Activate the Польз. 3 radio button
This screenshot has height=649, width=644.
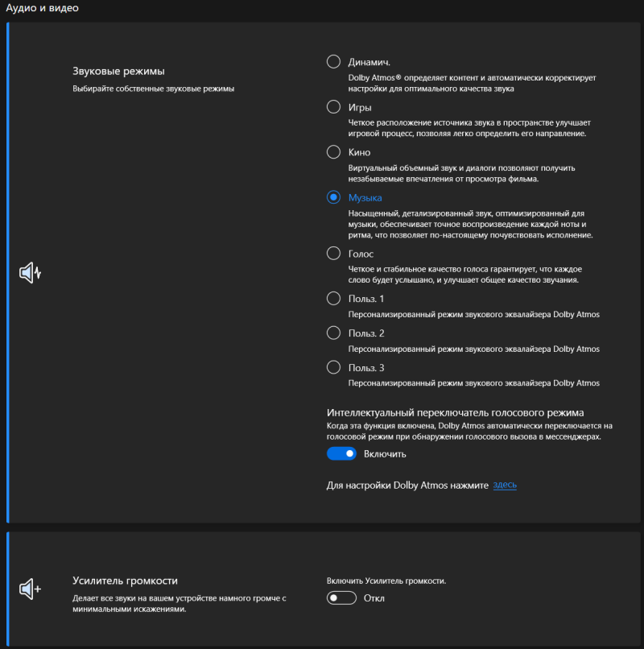333,367
